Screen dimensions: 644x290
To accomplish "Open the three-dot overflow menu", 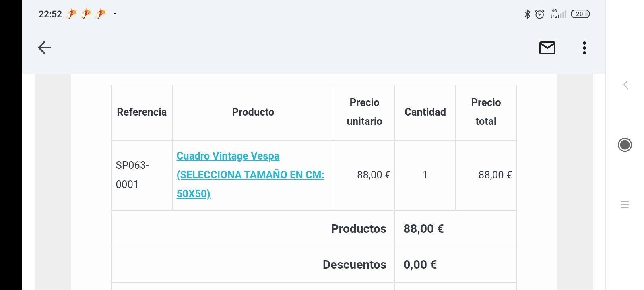I will coord(584,48).
